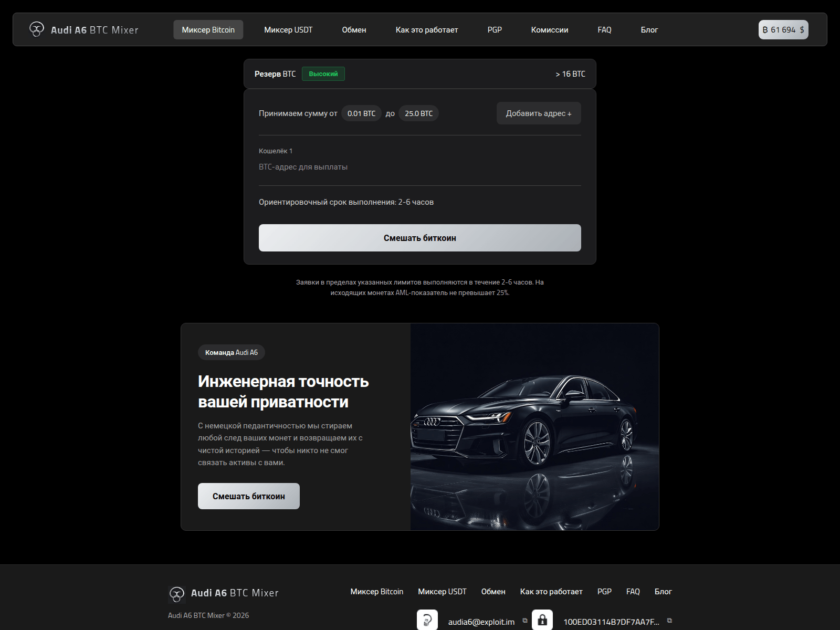Viewport: 840px width, 630px height.
Task: Open the Миксер Bitcoin tab in header
Action: tap(208, 30)
